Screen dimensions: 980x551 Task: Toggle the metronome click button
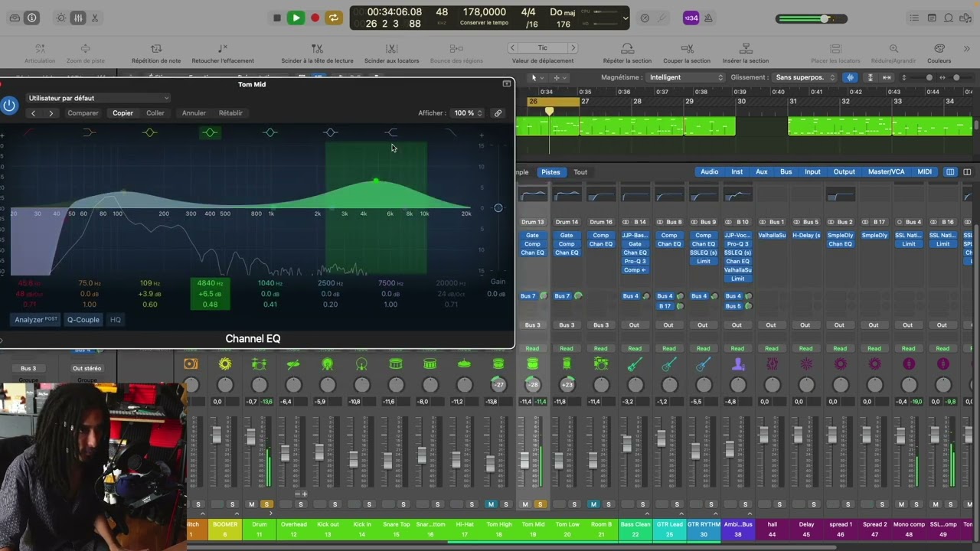[x=708, y=18]
